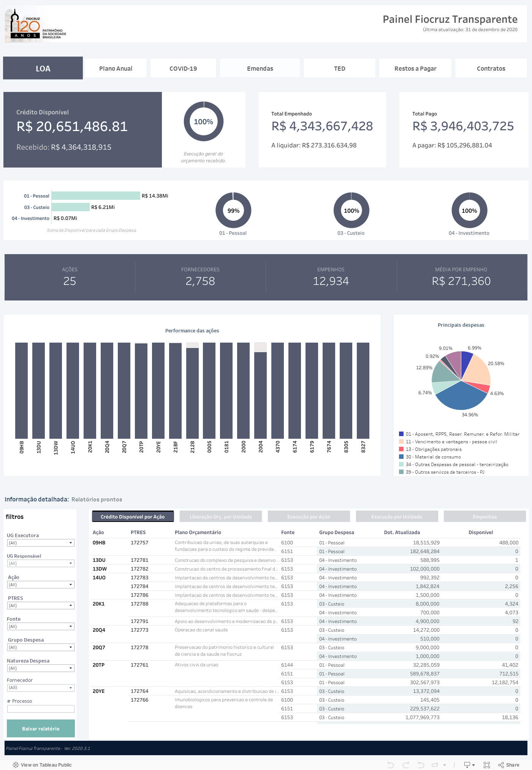Expand the Fonte filter dropdown
The height and width of the screenshot is (770, 532).
click(x=41, y=626)
